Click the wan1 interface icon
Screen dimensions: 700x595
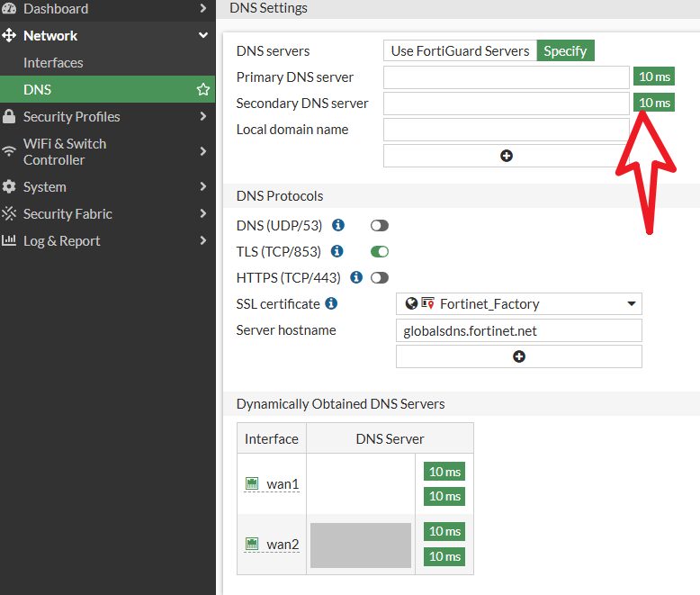(253, 484)
